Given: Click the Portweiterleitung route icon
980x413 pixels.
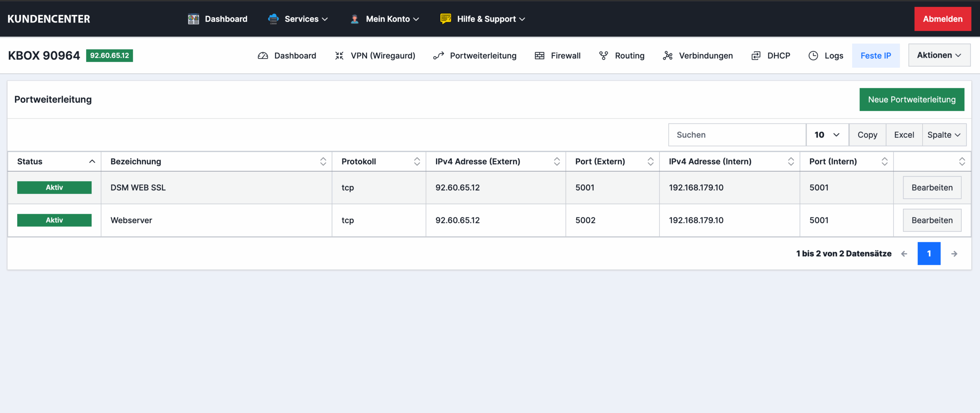Looking at the screenshot, I should click(438, 56).
